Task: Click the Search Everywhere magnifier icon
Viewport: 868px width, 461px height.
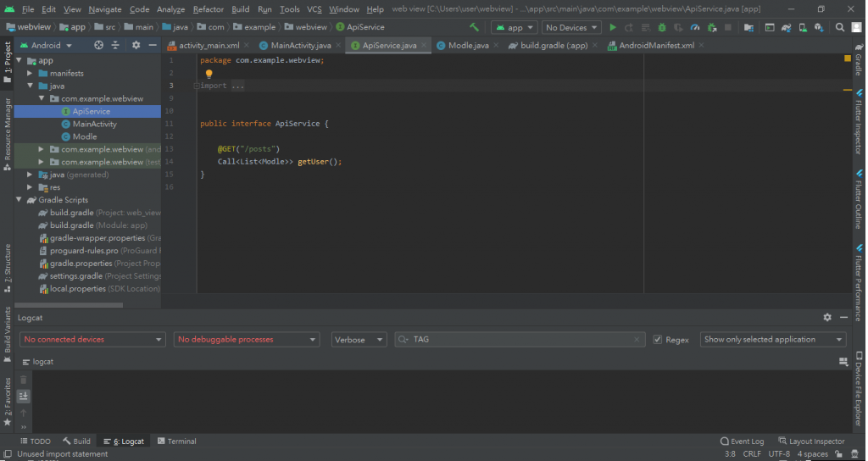Action: (x=840, y=27)
